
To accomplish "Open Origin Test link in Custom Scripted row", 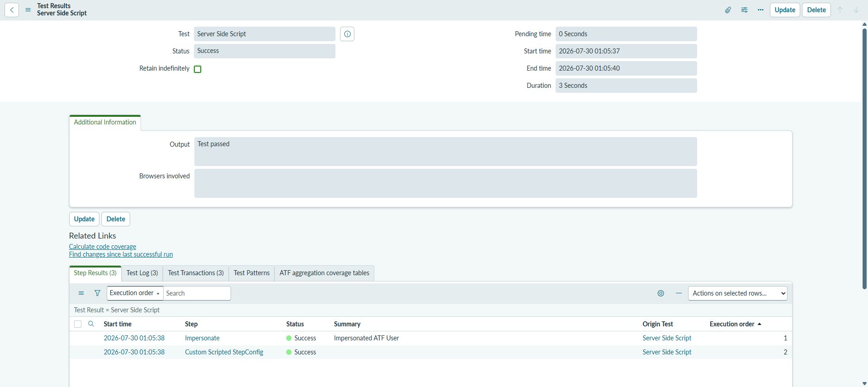I will 667,352.
